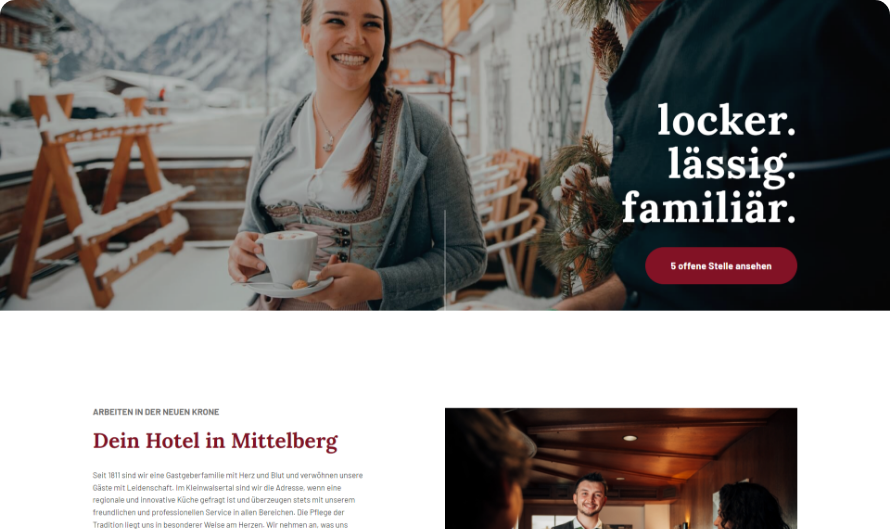Click the "locker." hero headline word

coord(727,120)
